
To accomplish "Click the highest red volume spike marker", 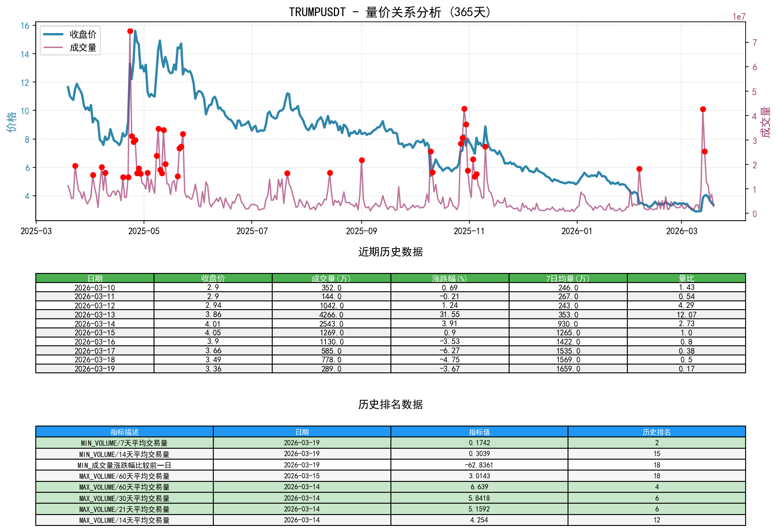I will (130, 31).
